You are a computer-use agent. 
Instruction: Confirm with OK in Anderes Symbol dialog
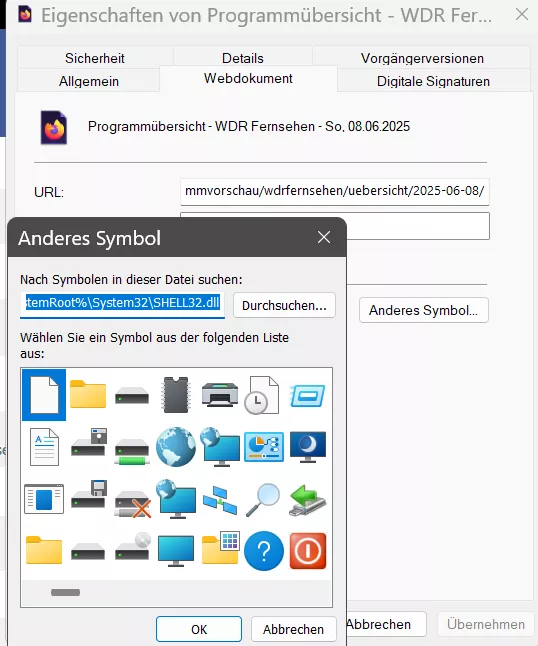pos(199,629)
